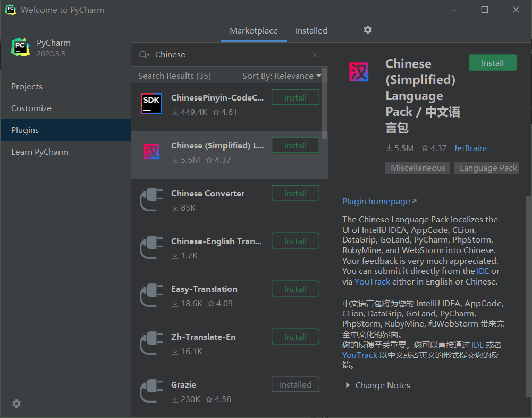Click the Miscellaneous tag
Image resolution: width=532 pixels, height=418 pixels.
tap(418, 168)
